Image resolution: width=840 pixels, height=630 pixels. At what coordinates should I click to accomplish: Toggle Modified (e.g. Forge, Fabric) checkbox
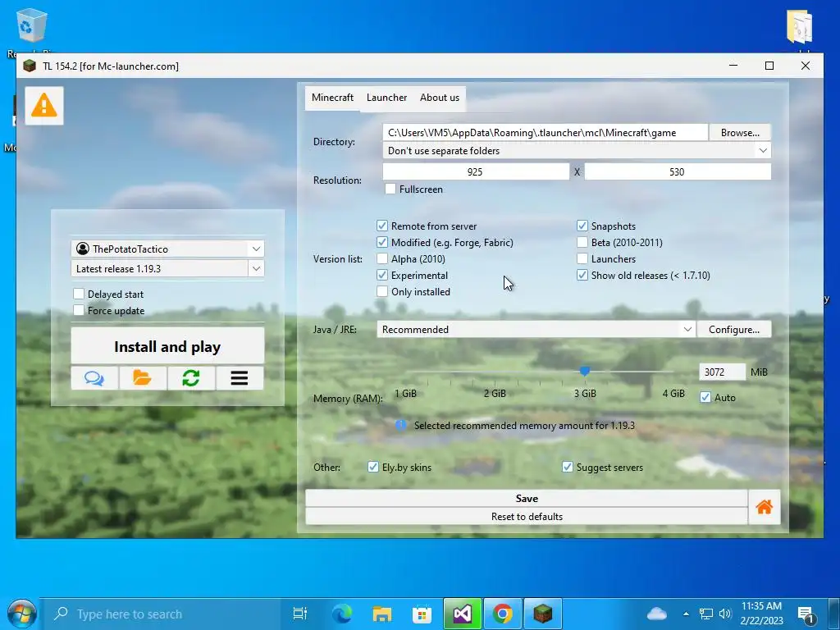coord(382,242)
